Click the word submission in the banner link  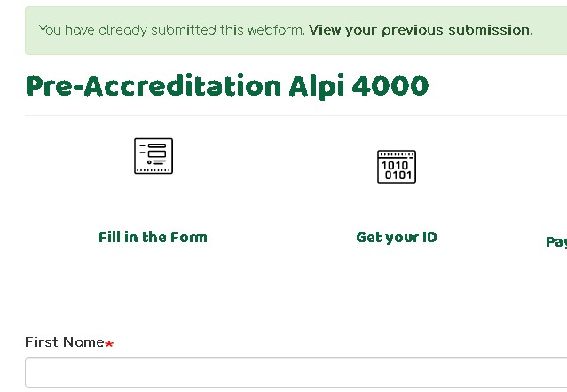coord(486,30)
